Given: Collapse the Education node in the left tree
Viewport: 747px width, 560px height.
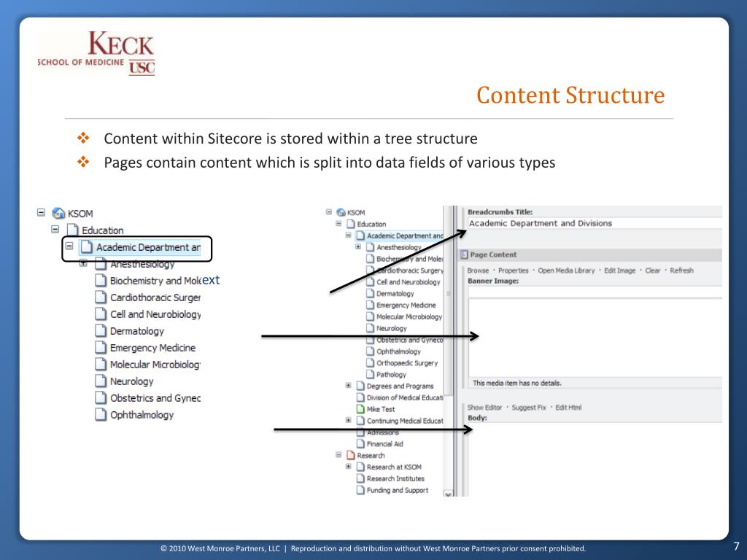Looking at the screenshot, I should point(55,230).
